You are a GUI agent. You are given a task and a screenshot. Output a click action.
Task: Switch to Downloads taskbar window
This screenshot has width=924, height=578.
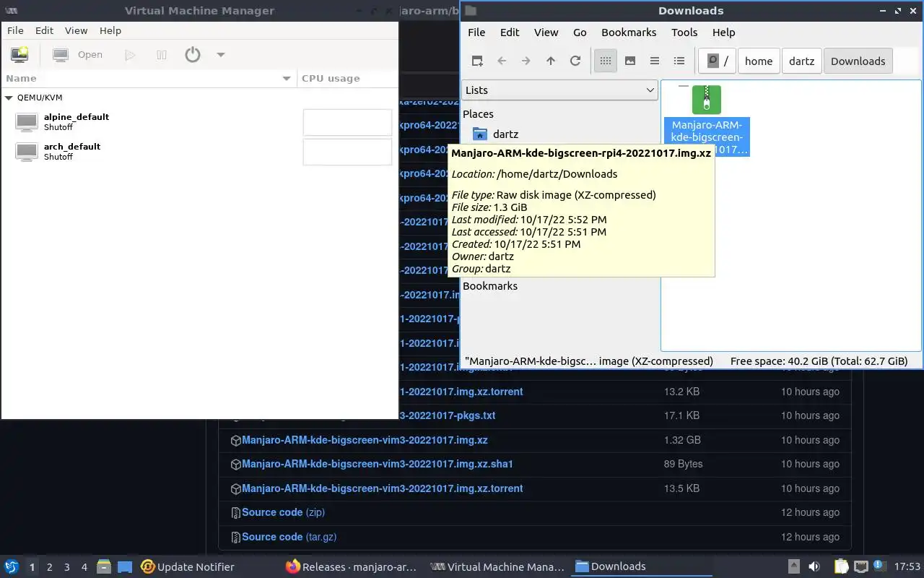tap(642, 567)
